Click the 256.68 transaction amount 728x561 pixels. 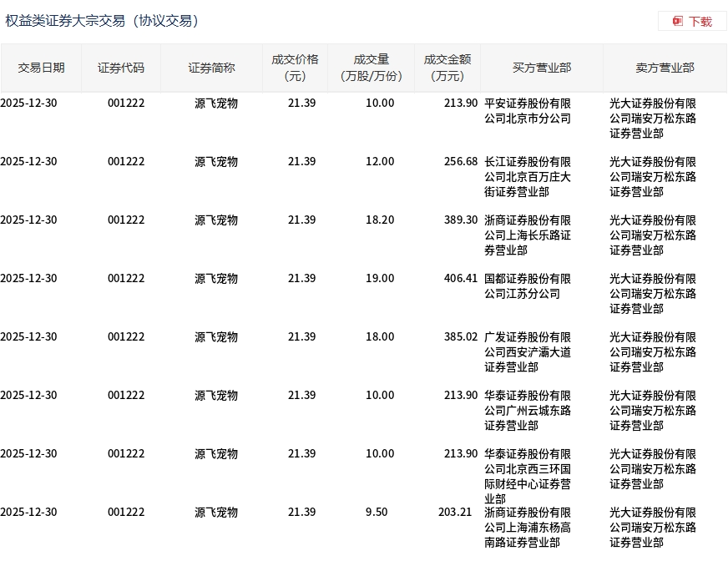point(461,162)
